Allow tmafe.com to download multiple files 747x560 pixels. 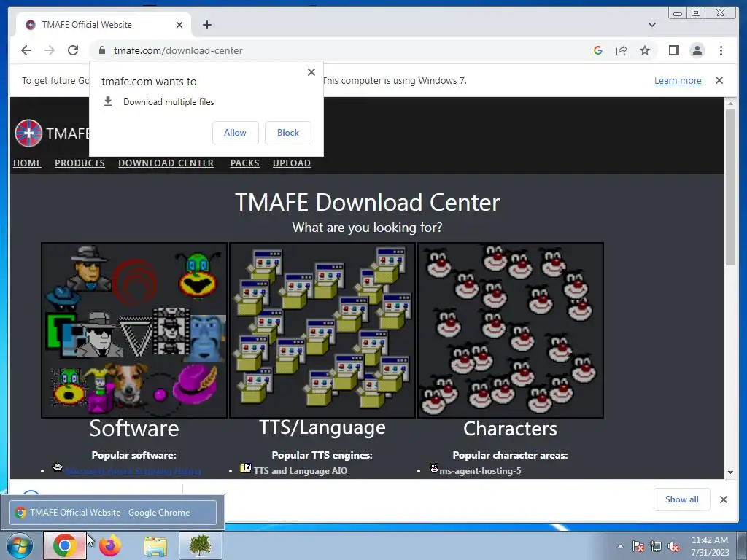point(236,133)
